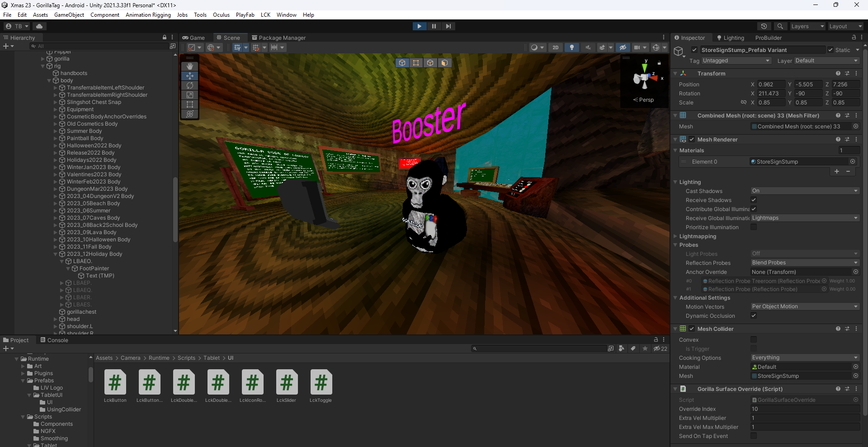Click the Play button
Viewport: 868px width, 447px height.
[420, 26]
